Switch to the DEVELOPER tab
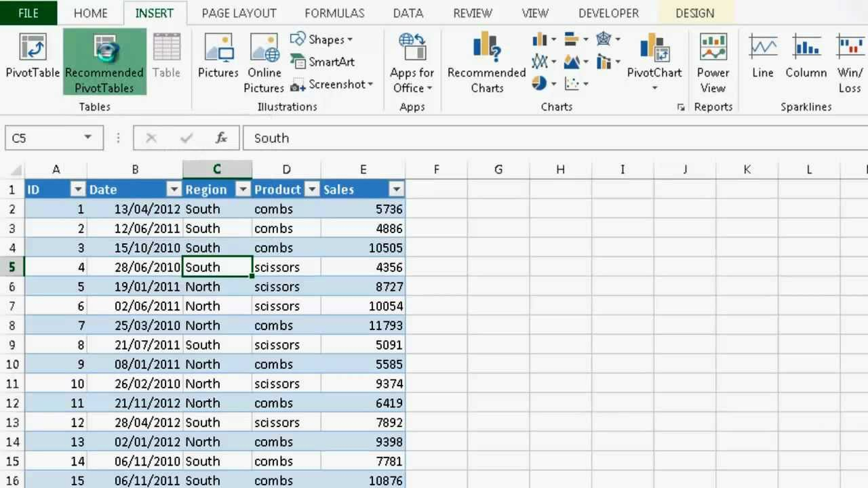Viewport: 868px width, 488px height. 608,13
